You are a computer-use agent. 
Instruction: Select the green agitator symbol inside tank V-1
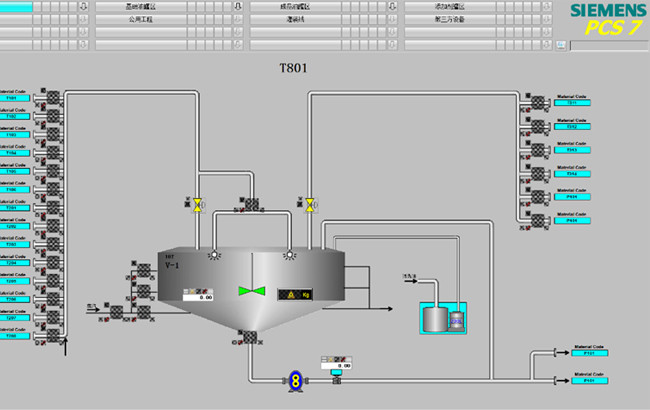point(251,292)
